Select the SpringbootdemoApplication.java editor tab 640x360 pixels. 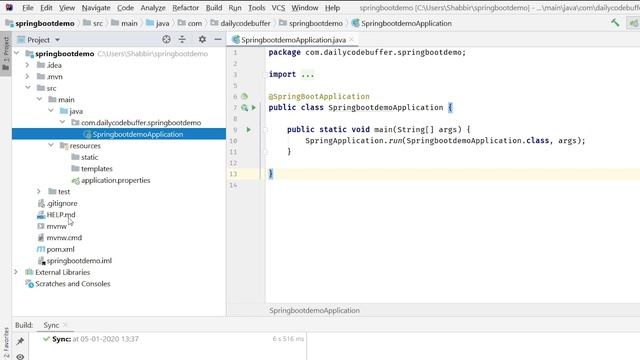(293, 40)
